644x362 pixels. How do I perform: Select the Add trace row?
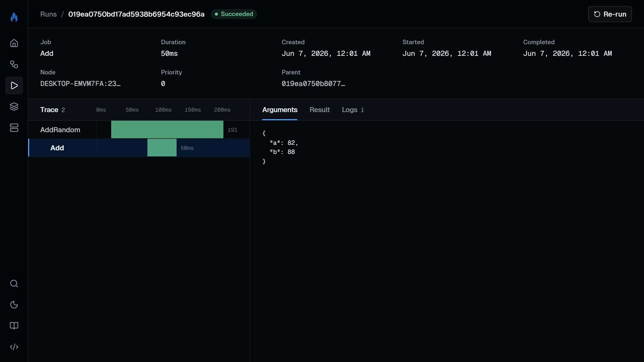[139, 148]
